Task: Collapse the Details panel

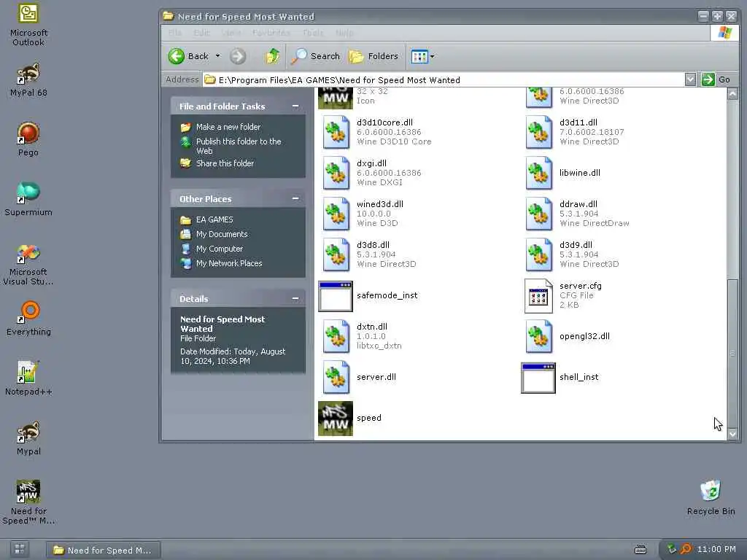Action: coord(295,298)
